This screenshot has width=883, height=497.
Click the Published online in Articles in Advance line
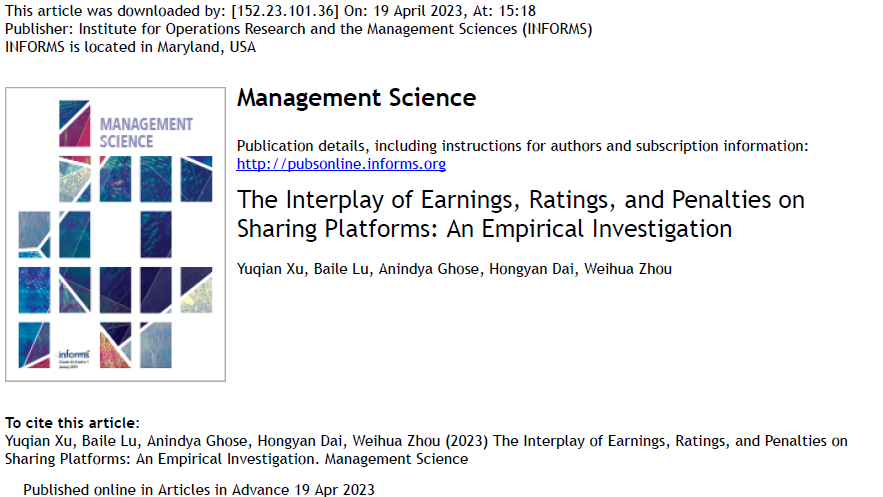tap(199, 489)
